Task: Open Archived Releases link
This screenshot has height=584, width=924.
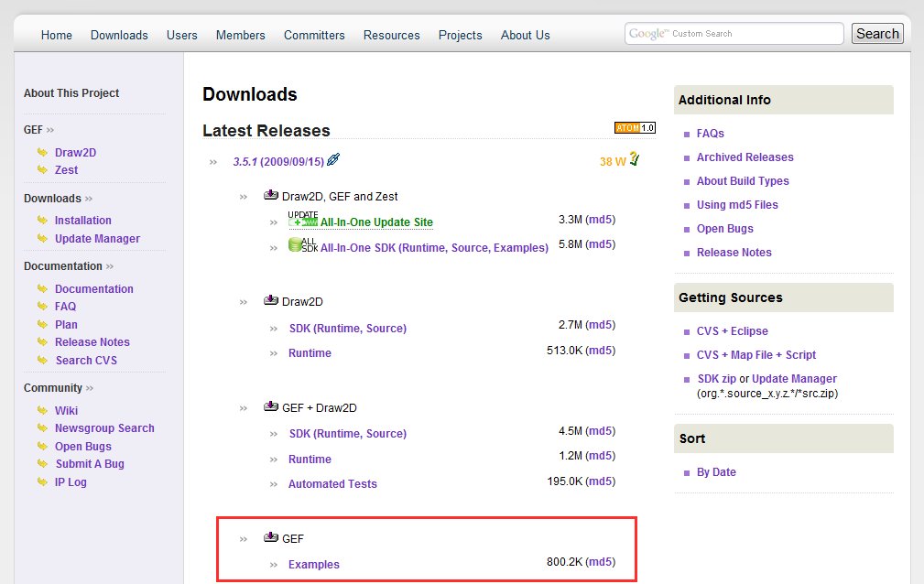Action: click(745, 157)
